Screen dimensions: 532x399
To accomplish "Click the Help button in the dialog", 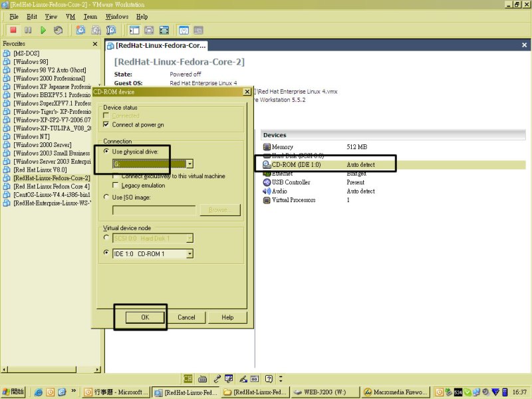I will pos(227,317).
